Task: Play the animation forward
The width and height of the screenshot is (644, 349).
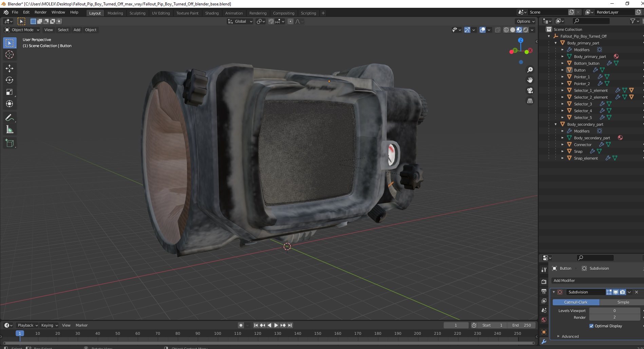Action: (x=276, y=325)
